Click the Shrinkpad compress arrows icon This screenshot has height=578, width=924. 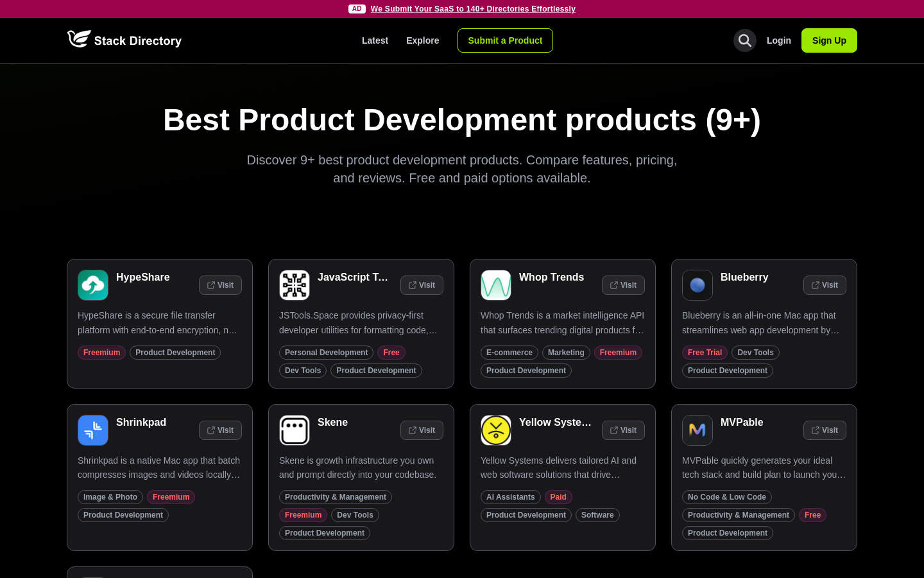click(x=93, y=430)
